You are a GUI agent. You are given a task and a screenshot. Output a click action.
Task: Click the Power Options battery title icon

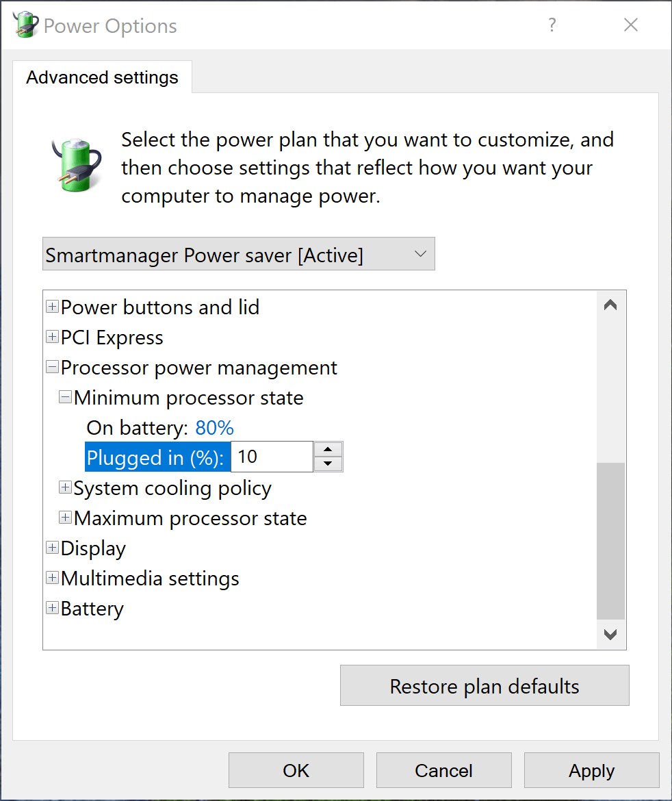[x=25, y=25]
